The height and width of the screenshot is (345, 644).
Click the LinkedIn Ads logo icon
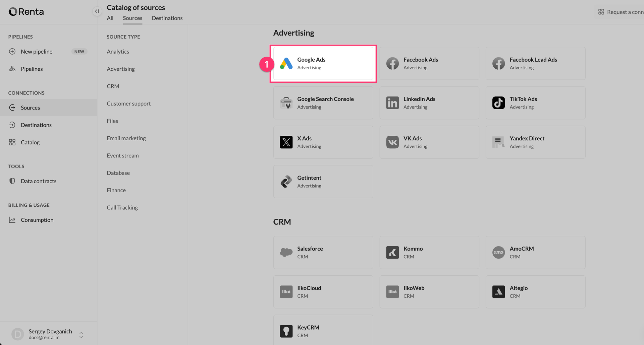[392, 103]
